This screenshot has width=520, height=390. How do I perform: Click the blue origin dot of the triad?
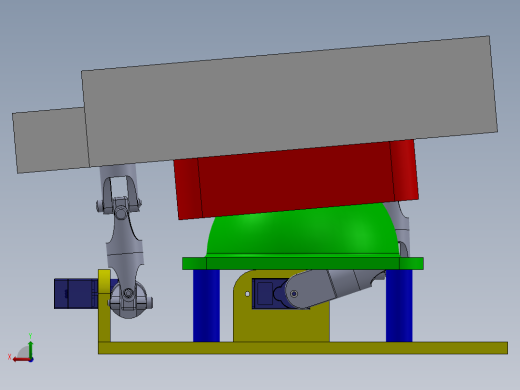click(x=31, y=360)
